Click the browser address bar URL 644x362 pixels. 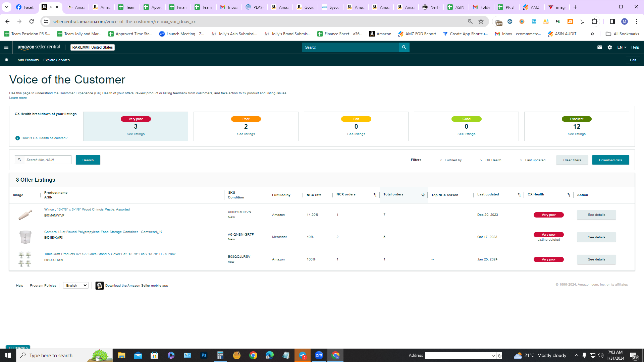pos(124,21)
